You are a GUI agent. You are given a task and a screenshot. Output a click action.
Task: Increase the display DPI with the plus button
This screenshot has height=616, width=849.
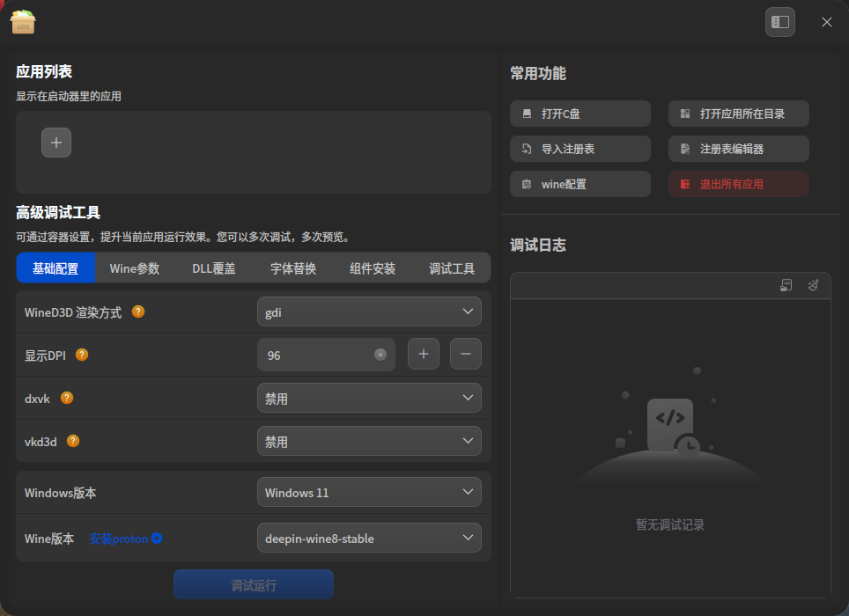[x=424, y=355]
